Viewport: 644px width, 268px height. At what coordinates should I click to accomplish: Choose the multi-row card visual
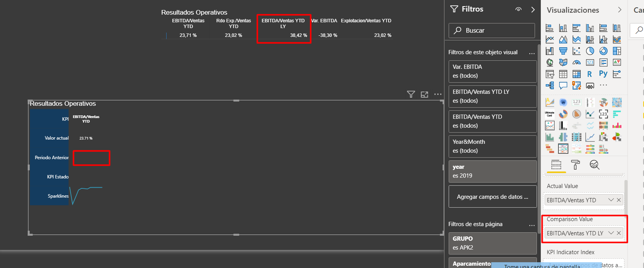tap(603, 63)
